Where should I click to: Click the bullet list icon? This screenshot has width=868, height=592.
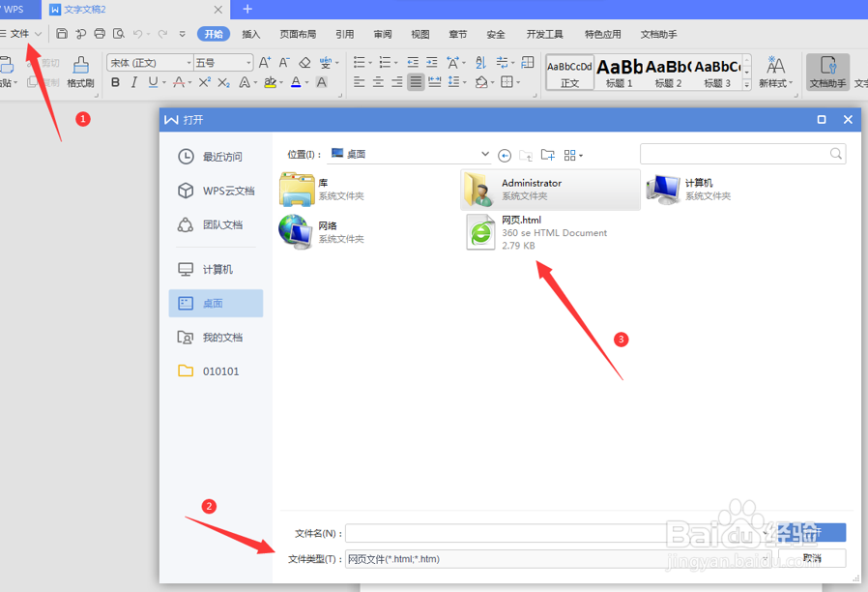pyautogui.click(x=359, y=62)
